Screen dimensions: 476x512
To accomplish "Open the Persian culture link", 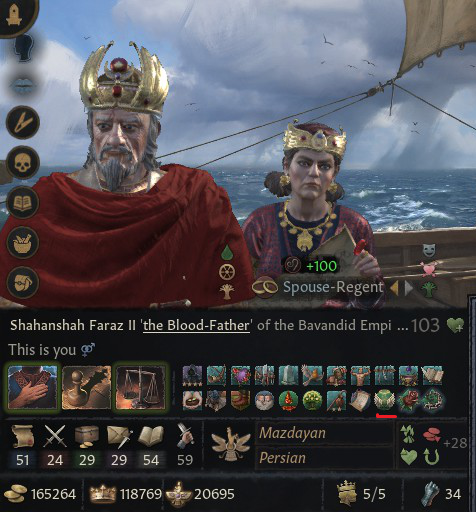I will point(282,458).
